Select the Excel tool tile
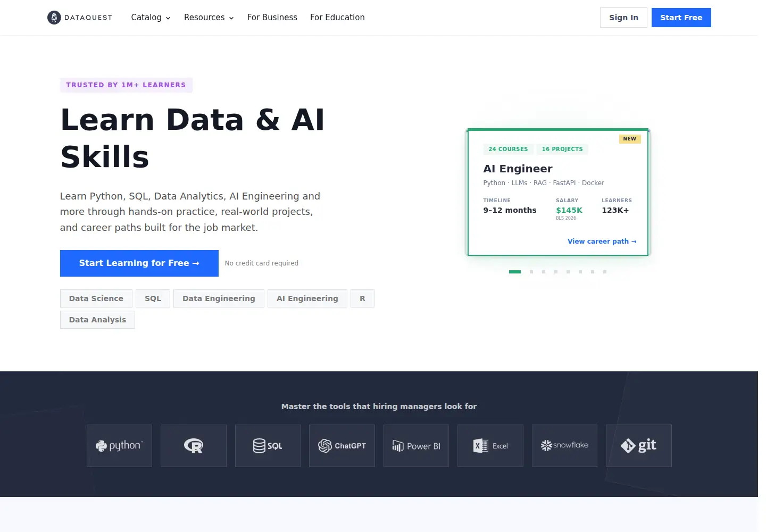The width and height of the screenshot is (766, 532). point(490,446)
